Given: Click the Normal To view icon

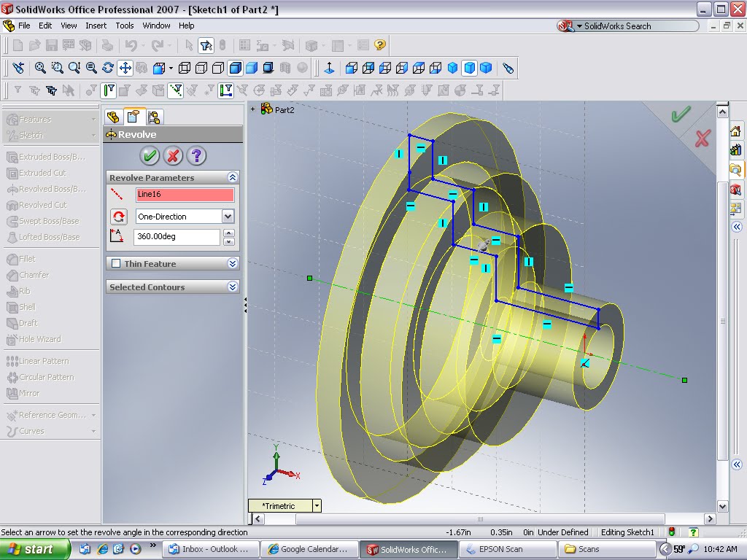Looking at the screenshot, I should pyautogui.click(x=329, y=68).
